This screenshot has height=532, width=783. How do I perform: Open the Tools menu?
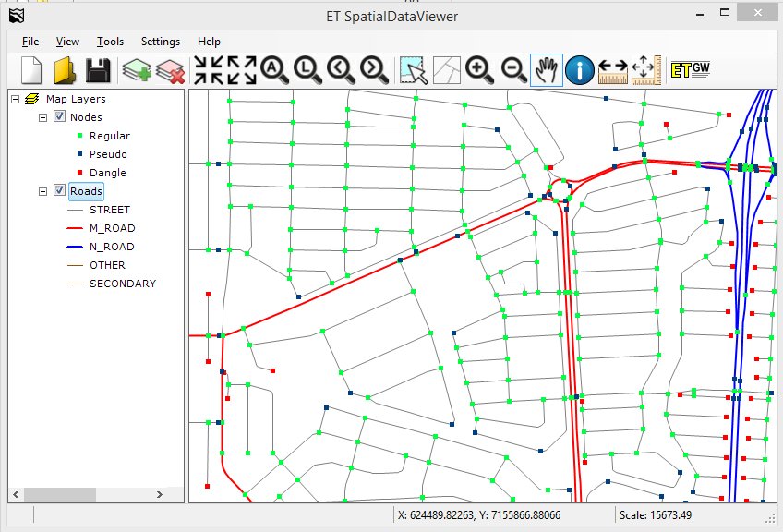coord(110,42)
